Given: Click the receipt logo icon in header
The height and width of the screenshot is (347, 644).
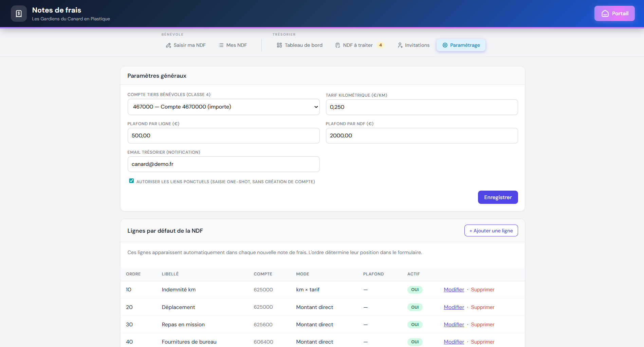Looking at the screenshot, I should point(19,14).
